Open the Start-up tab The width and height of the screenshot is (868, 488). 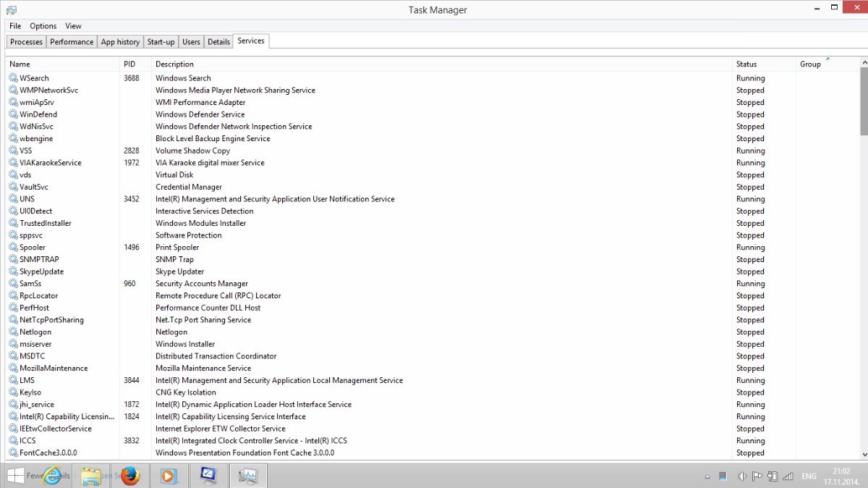161,42
